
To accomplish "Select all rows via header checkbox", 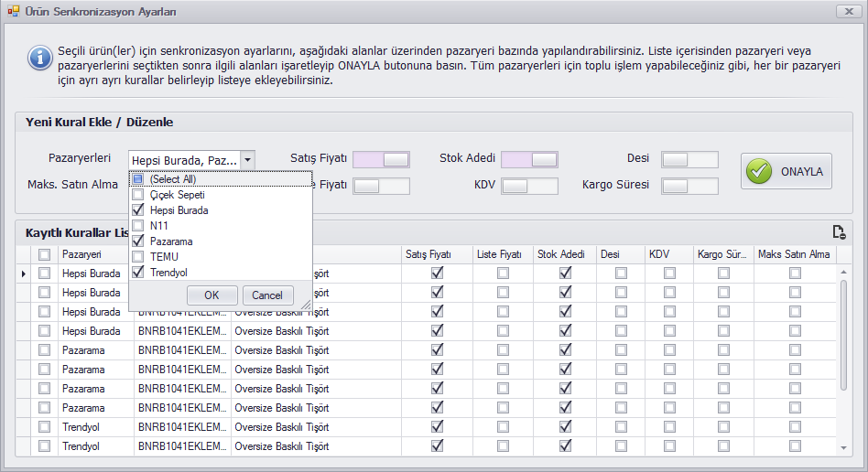I will (x=44, y=254).
